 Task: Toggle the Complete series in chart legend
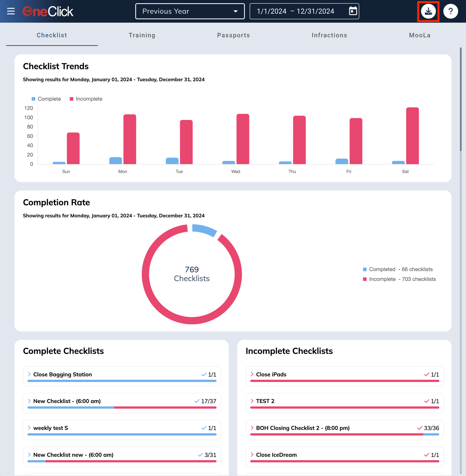[46, 99]
